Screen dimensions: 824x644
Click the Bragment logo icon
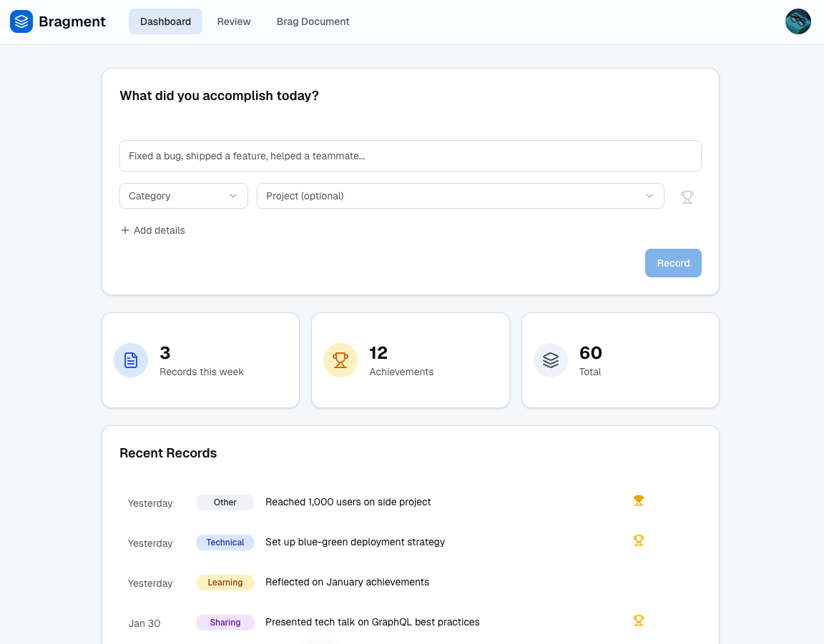point(21,21)
